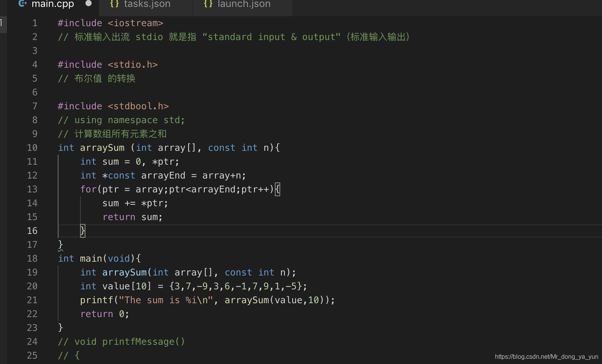Viewport: 602px width, 364px height.
Task: Select the word arraySum on line 10
Action: coord(102,147)
